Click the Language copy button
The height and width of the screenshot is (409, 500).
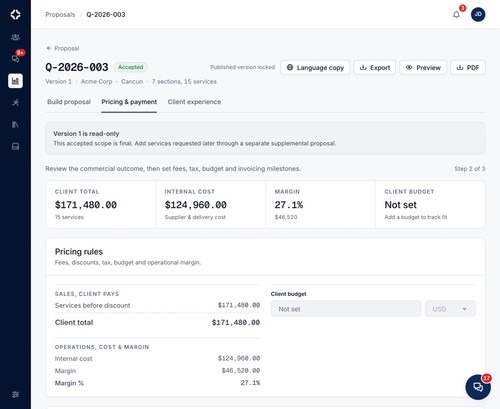tap(315, 67)
